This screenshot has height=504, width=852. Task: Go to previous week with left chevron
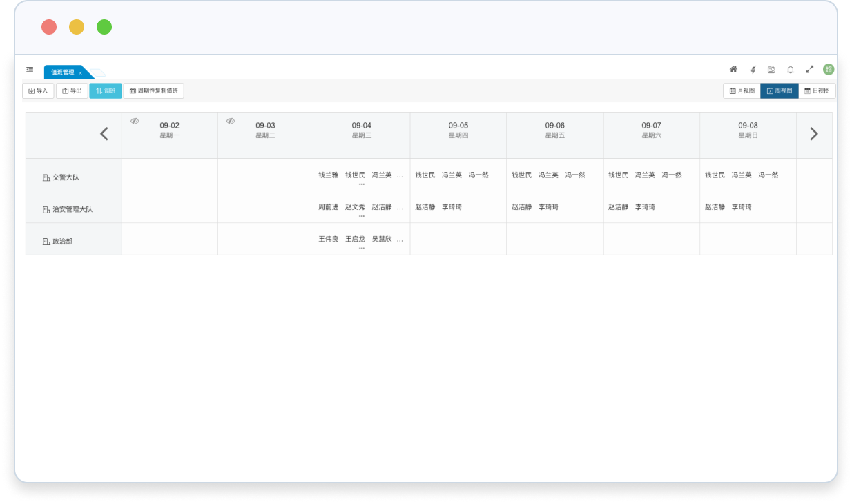104,134
